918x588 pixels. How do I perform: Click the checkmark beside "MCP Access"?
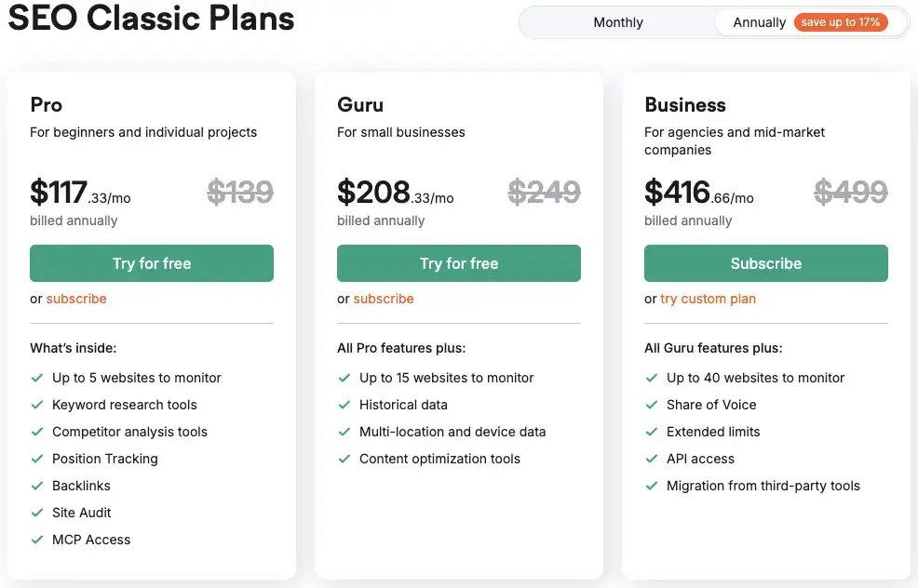pos(37,540)
